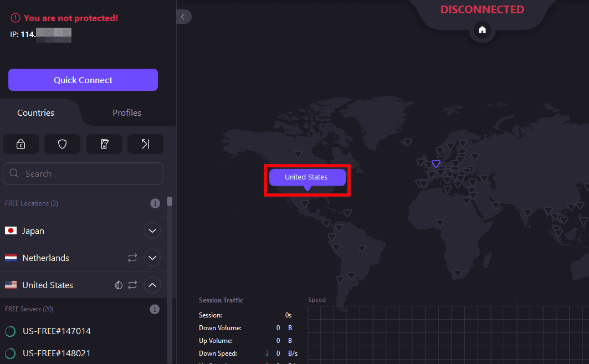Click the P2P arrows icon for Netherlands

tap(132, 258)
